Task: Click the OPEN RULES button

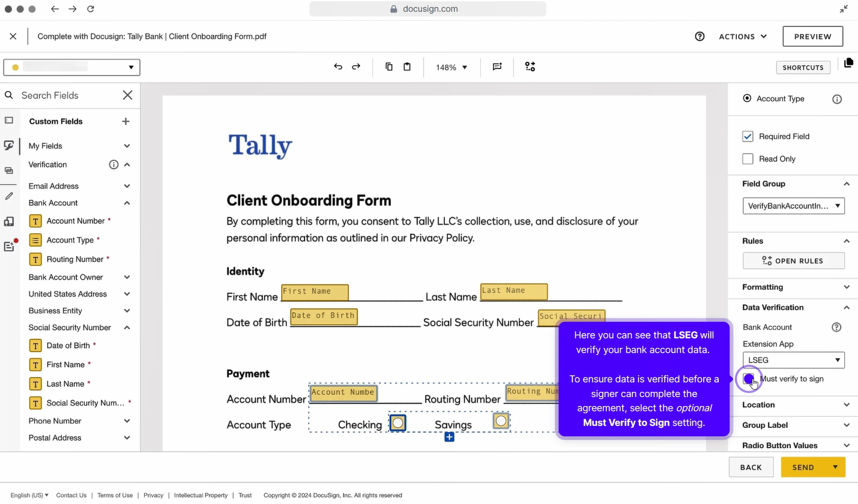Action: click(x=793, y=260)
